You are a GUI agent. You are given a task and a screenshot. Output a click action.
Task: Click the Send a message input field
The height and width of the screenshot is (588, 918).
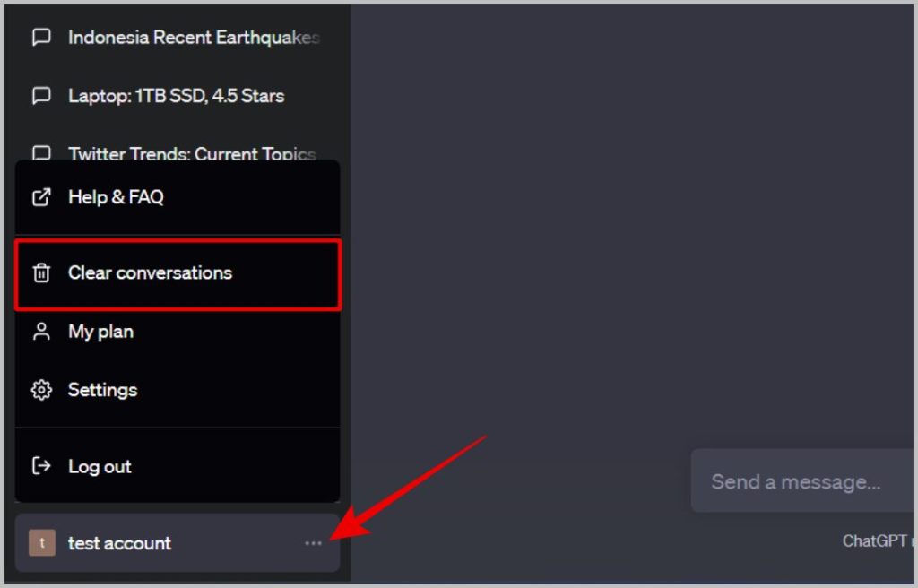pos(802,481)
